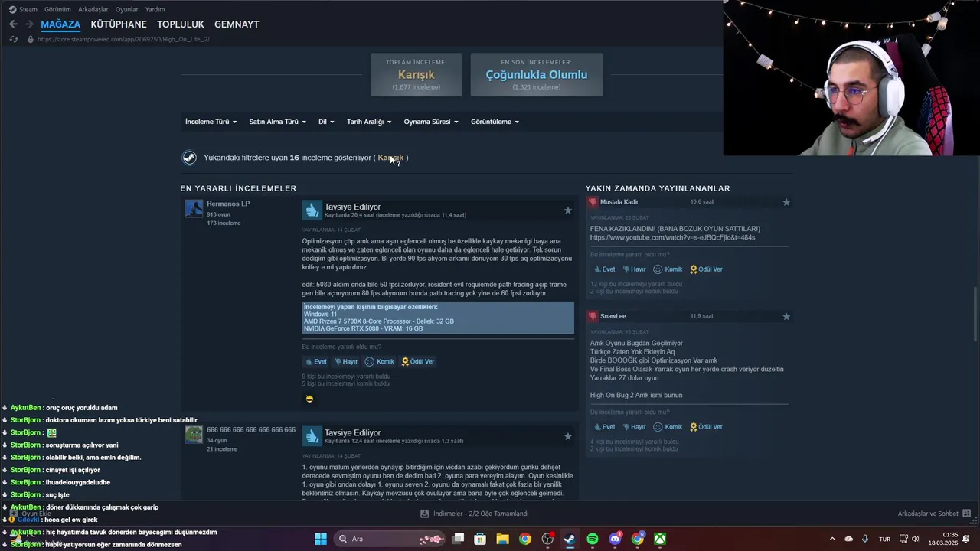Image resolution: width=980 pixels, height=551 pixels.
Task: Expand the İnceleme Türü filter dropdown
Action: 211,122
